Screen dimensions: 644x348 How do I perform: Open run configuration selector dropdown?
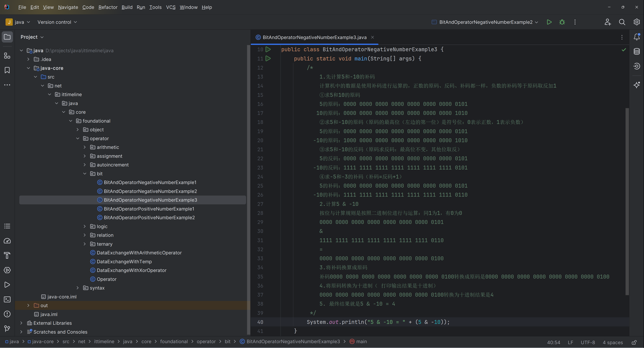[485, 22]
